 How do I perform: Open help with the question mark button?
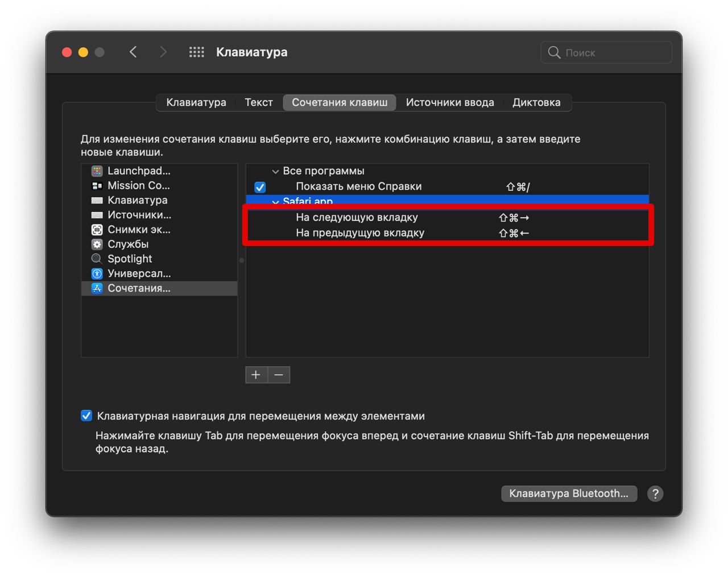point(655,493)
